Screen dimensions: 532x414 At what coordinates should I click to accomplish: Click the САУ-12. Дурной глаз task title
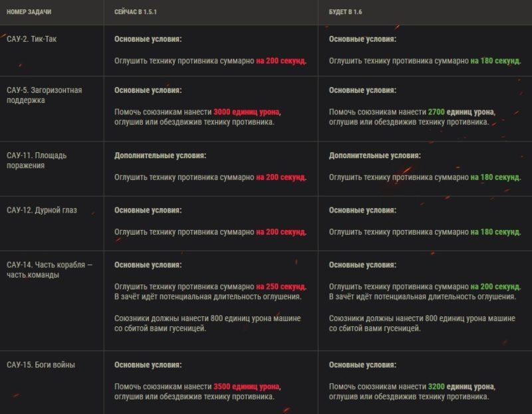[x=41, y=210]
